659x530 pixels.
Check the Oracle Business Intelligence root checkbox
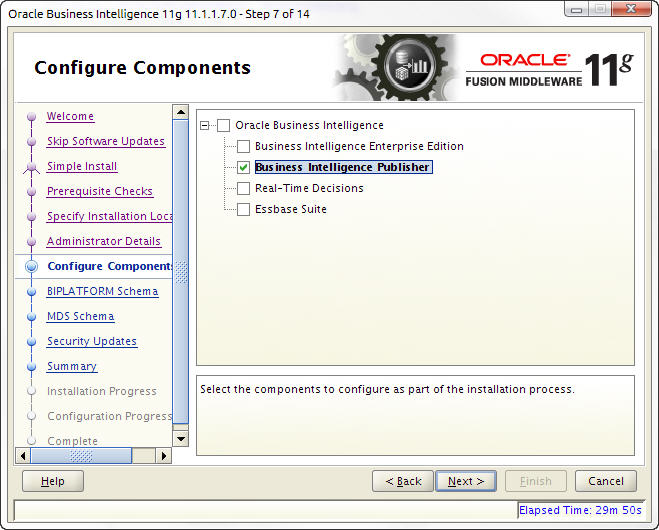click(x=224, y=125)
